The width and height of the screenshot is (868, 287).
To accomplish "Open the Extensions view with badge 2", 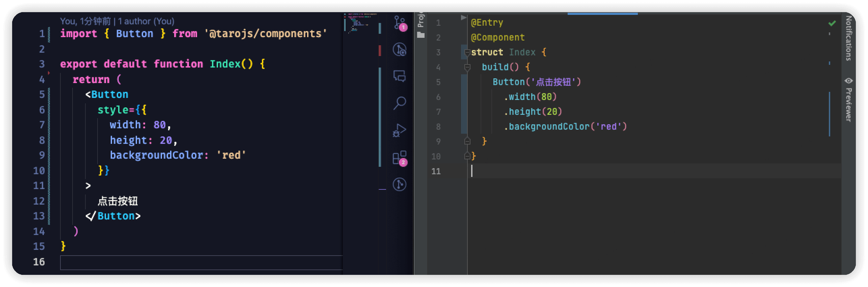I will (x=400, y=158).
